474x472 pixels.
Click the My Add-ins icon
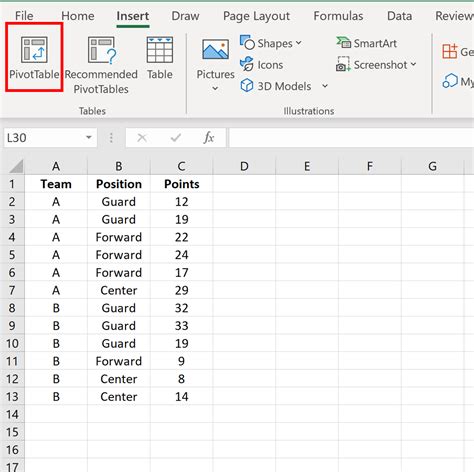450,81
